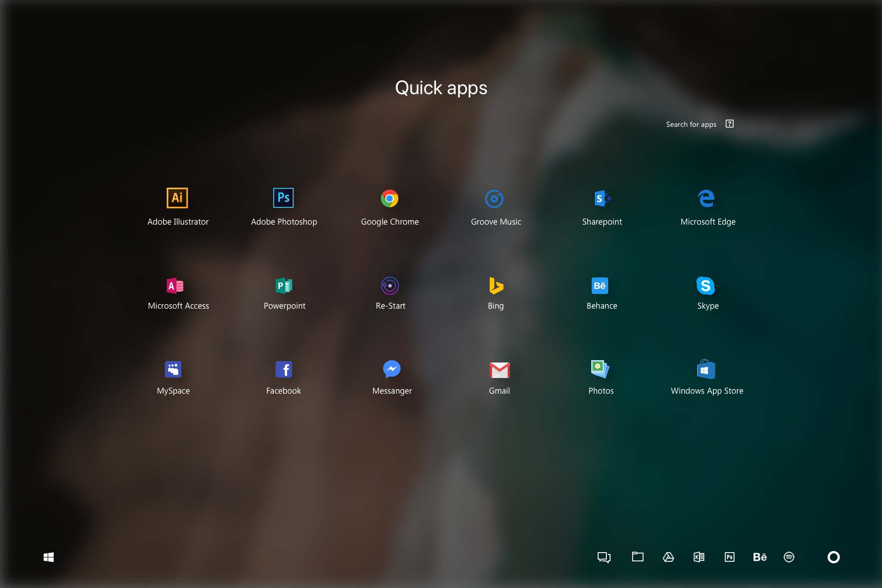Open the File Explorer folder icon in the taskbar

(x=638, y=557)
